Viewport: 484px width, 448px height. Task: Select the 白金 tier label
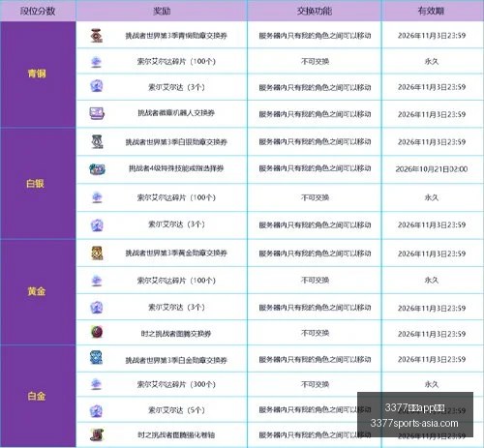click(37, 396)
